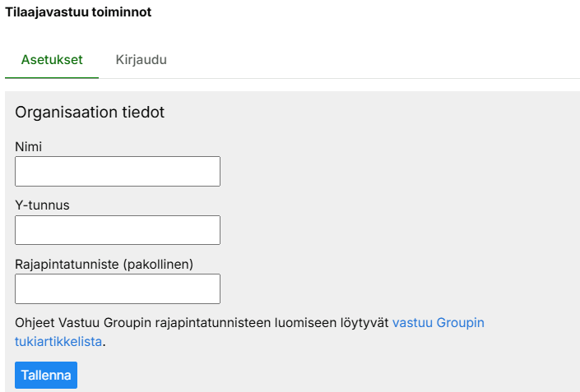Focus the Nimi text field
This screenshot has width=580, height=392.
118,171
